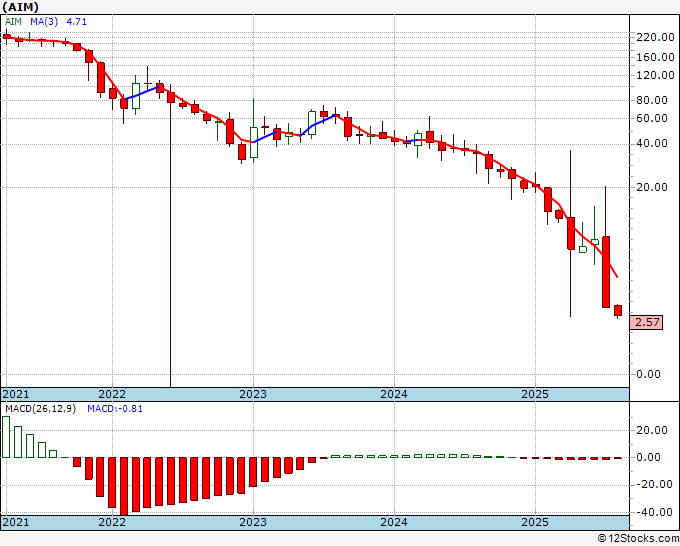Click the 80.00 price axis label
The width and height of the screenshot is (680, 546).
pyautogui.click(x=652, y=100)
